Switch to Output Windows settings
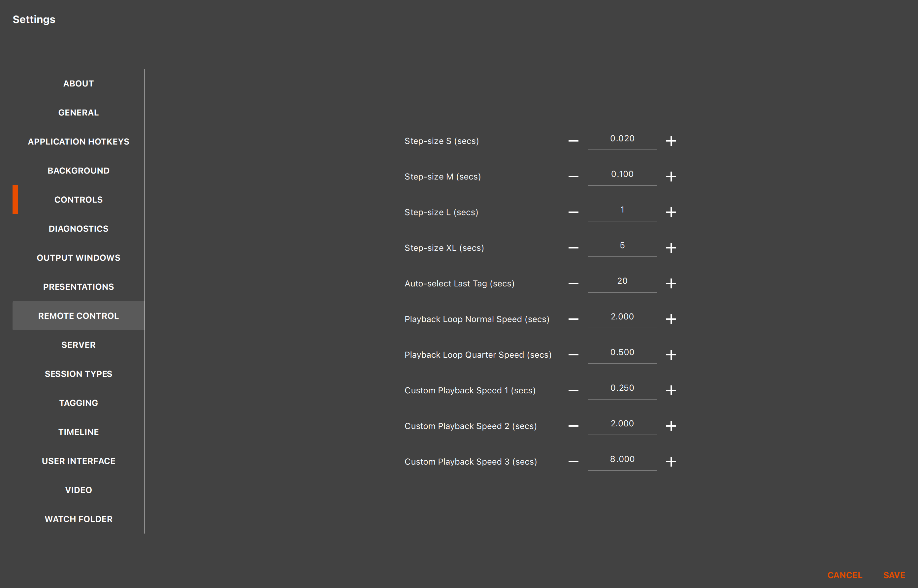918x588 pixels. tap(78, 258)
